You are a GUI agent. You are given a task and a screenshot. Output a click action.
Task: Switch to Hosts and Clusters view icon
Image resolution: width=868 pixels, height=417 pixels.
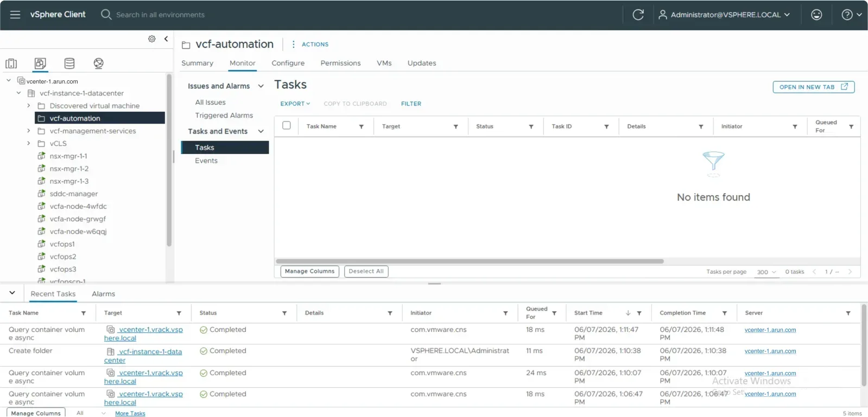pos(11,63)
